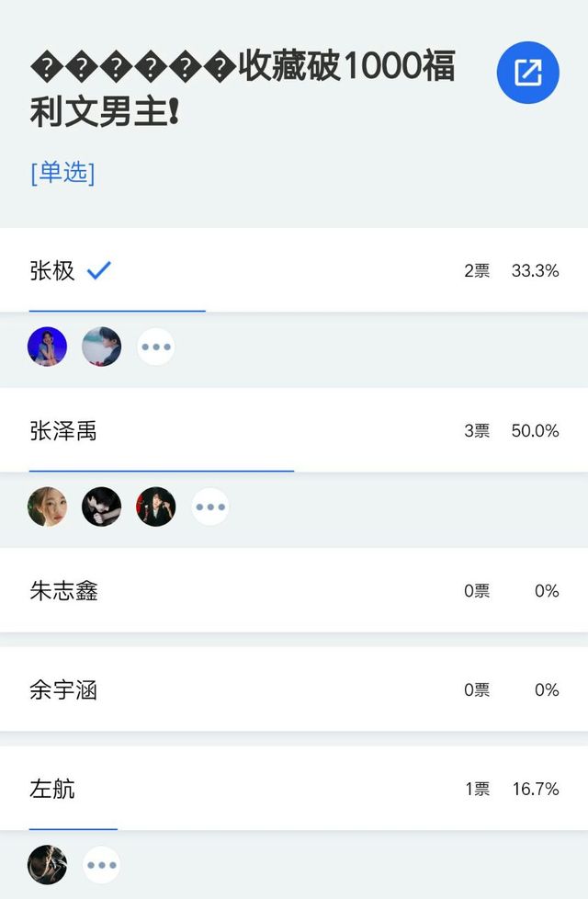The height and width of the screenshot is (899, 588).
Task: Open third voter avatar under 张泽禹
Action: [x=156, y=506]
